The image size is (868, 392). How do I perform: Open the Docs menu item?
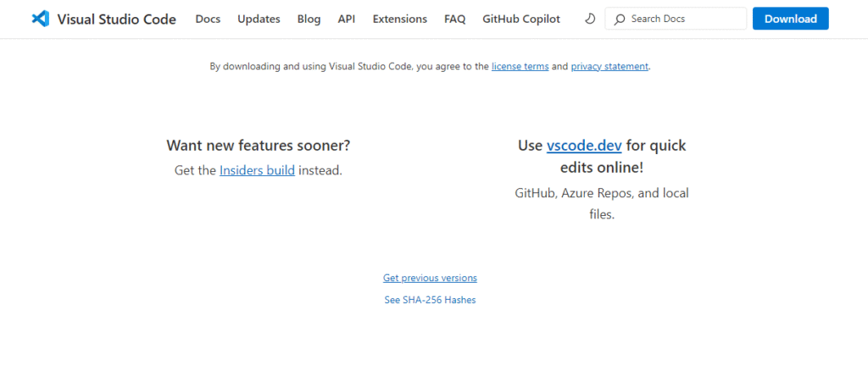tap(208, 19)
